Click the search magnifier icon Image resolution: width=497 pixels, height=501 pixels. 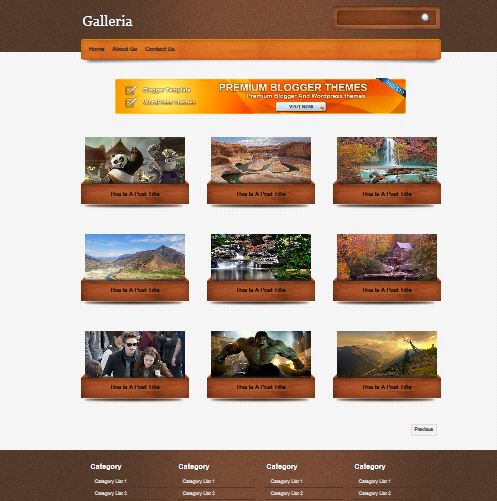pyautogui.click(x=425, y=18)
